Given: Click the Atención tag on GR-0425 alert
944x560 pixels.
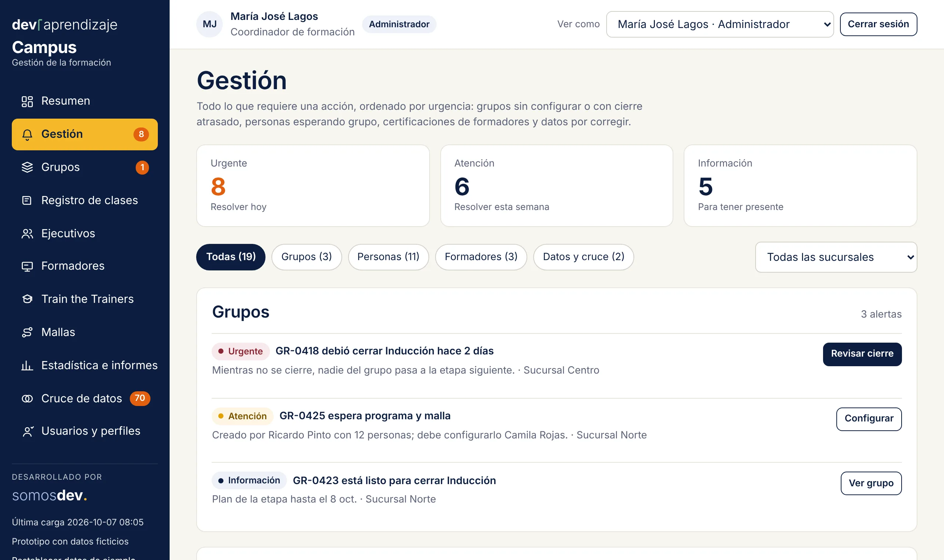Looking at the screenshot, I should coord(242,416).
